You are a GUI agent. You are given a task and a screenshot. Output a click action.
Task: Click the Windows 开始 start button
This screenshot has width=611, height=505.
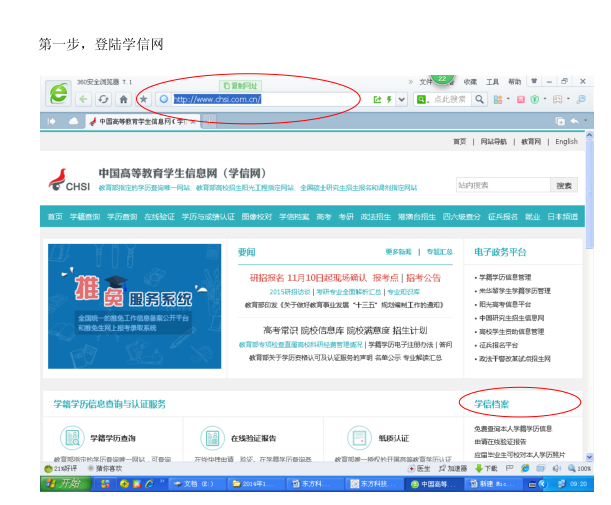coord(62,484)
